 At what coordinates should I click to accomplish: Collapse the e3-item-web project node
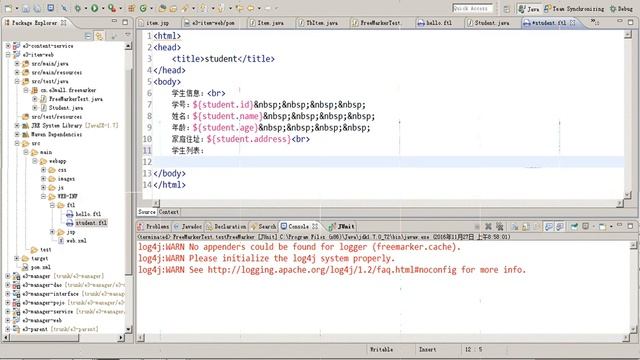8,55
